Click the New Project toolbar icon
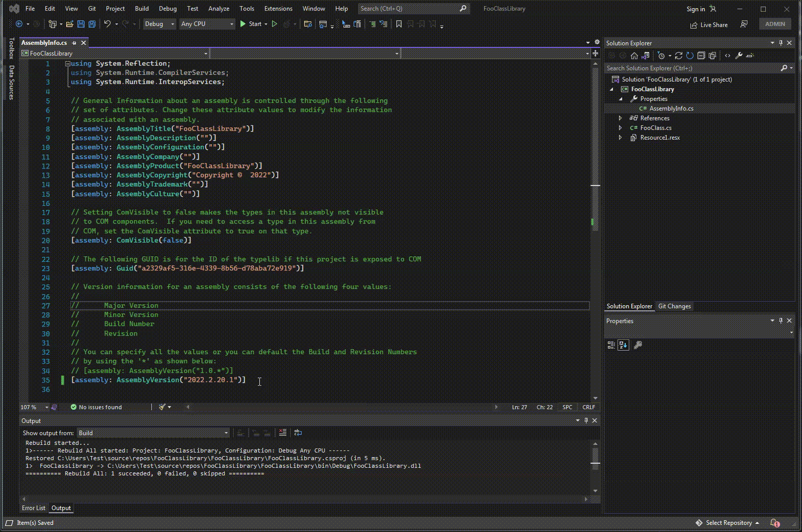802x532 pixels. pyautogui.click(x=52, y=24)
